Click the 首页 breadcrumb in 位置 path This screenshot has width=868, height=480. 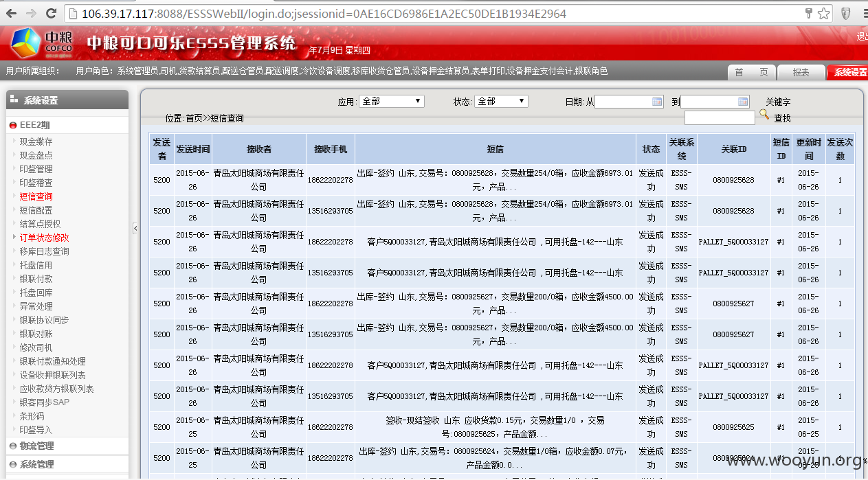194,118
